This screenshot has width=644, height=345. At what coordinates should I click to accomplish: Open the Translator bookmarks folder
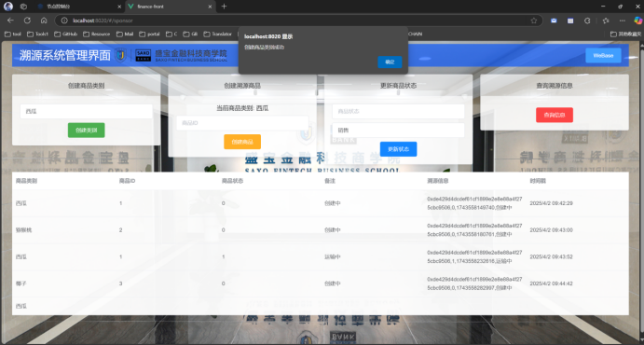click(x=217, y=34)
